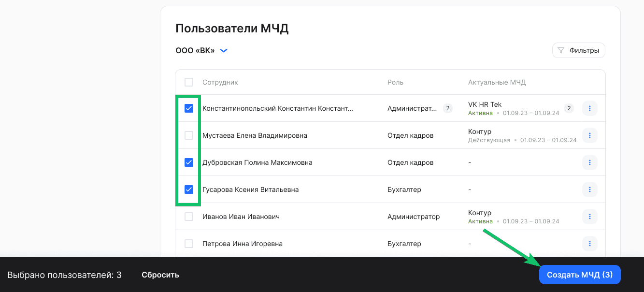Click Активна status in Иванов row
The image size is (644, 292).
point(480,221)
